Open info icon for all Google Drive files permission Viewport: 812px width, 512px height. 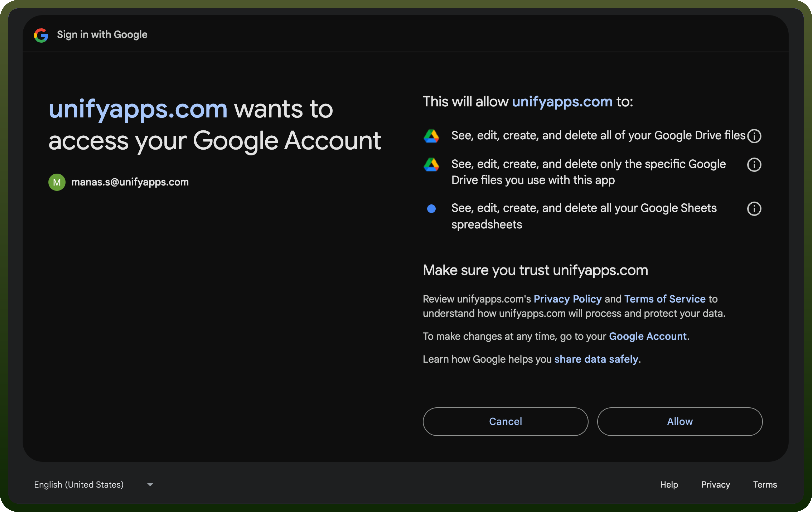(754, 136)
